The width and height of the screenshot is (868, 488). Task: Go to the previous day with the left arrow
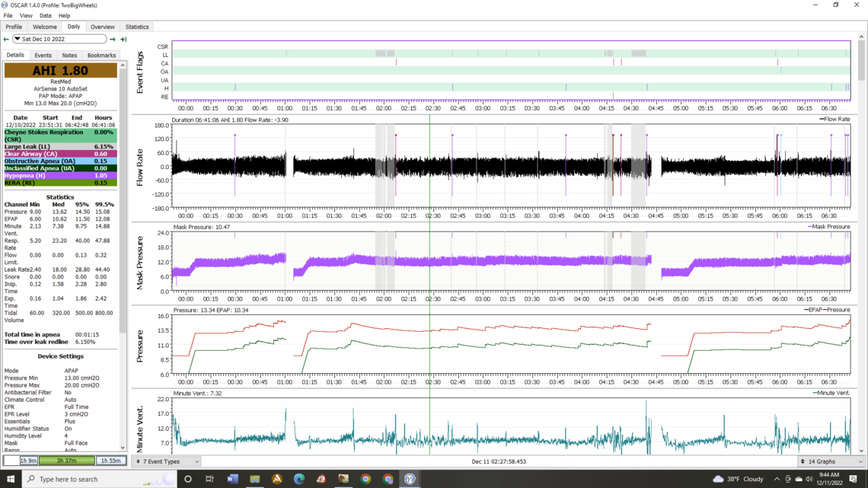(x=6, y=40)
